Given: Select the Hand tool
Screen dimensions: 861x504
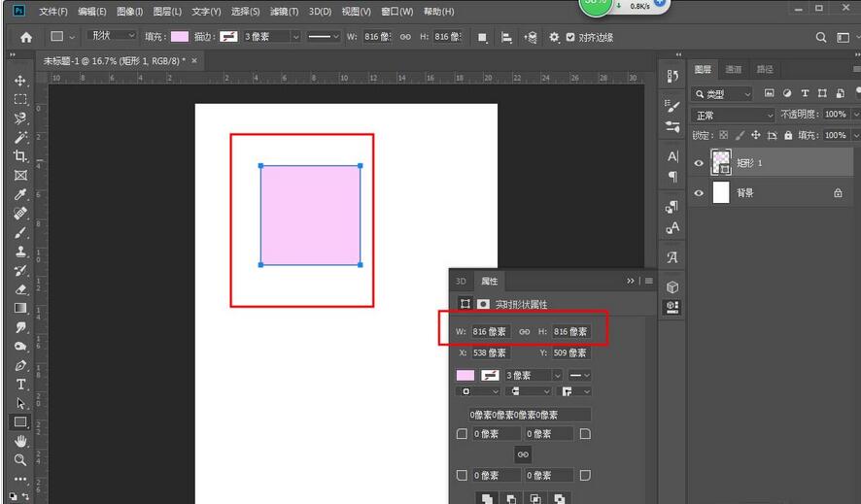Looking at the screenshot, I should tap(20, 442).
